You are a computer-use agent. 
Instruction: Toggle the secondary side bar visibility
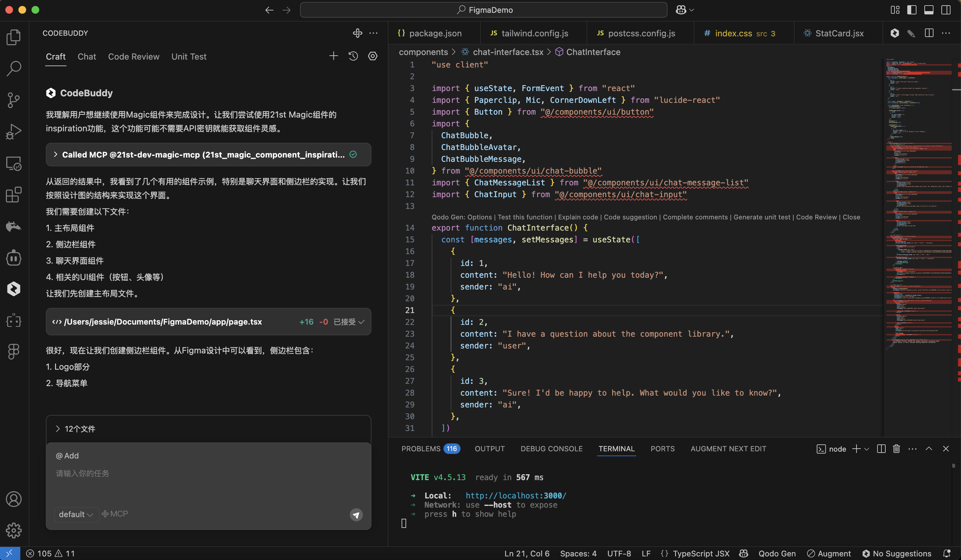tap(945, 10)
